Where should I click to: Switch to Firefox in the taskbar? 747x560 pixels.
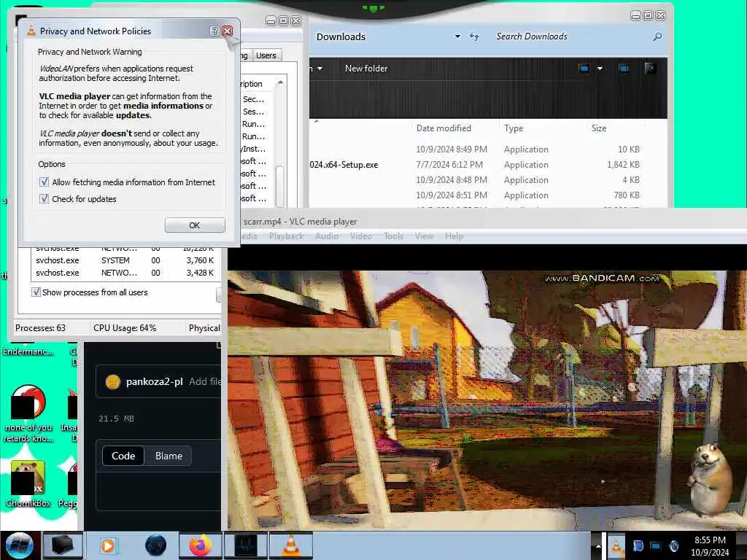coord(200,545)
